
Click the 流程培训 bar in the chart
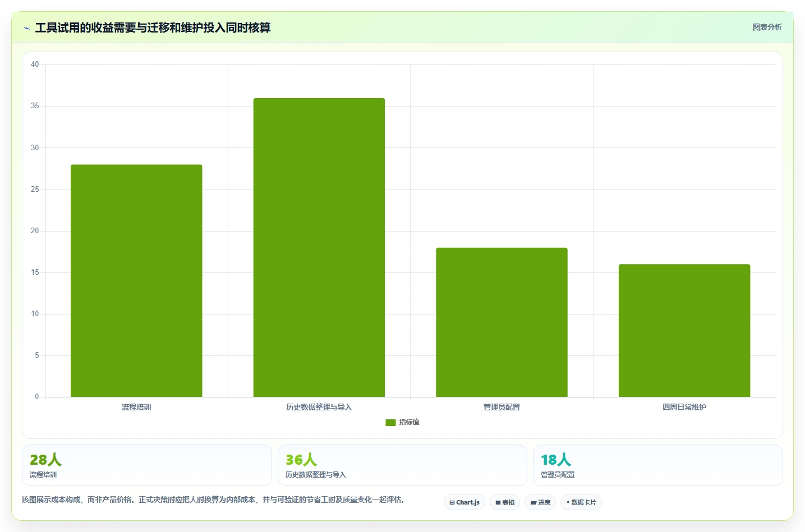pos(136,281)
